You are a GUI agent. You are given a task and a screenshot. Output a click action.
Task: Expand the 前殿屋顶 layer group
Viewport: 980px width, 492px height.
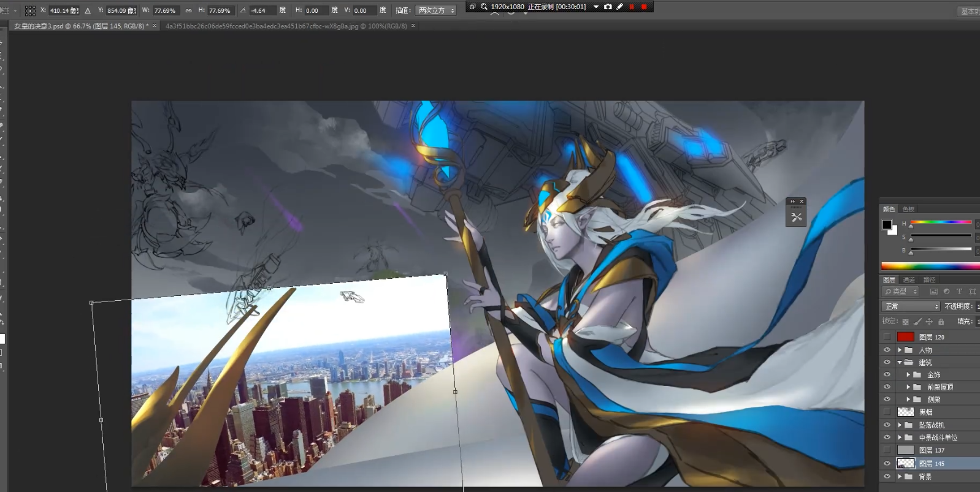(x=908, y=387)
